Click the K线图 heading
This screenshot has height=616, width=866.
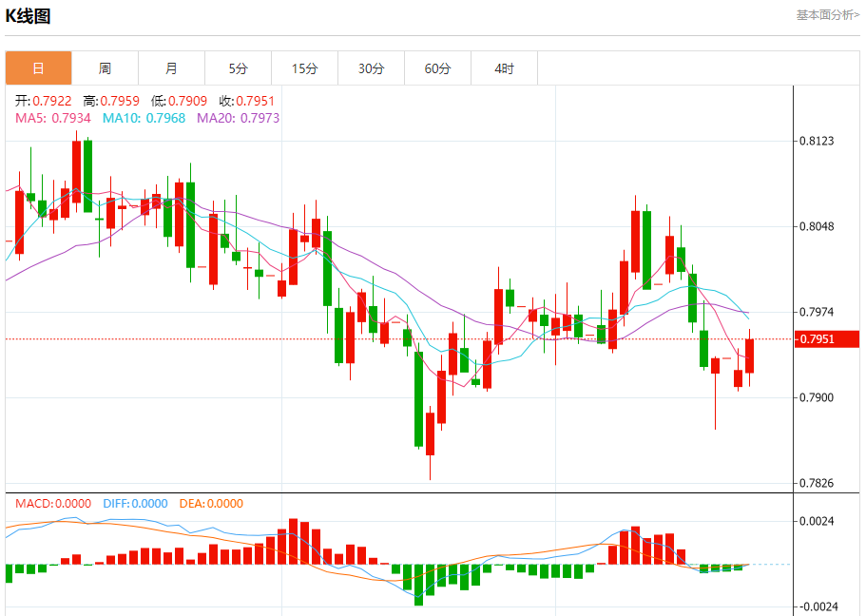29,16
